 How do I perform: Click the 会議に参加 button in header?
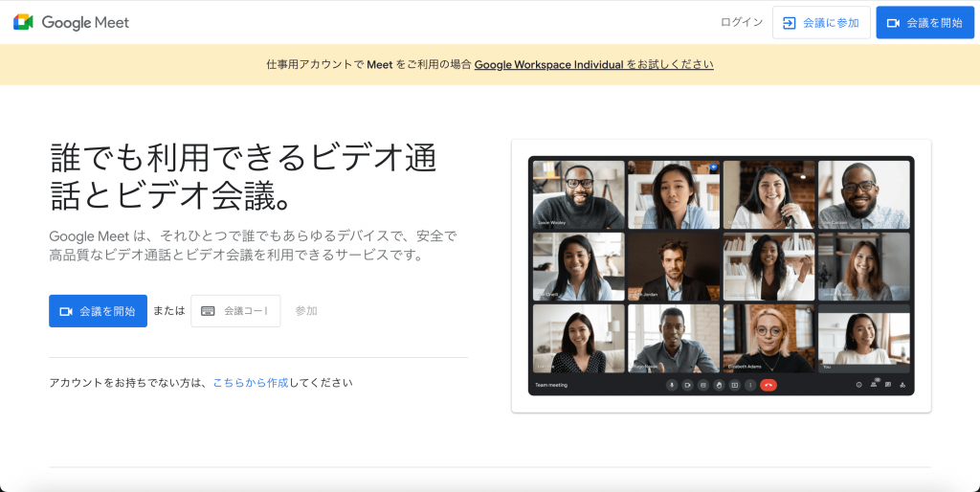click(821, 23)
